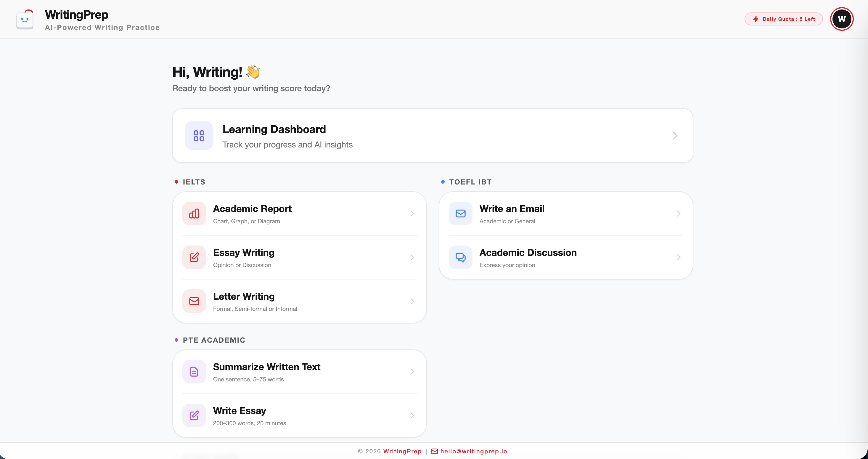Click the WritingPrep title in header
Image resolution: width=868 pixels, height=459 pixels.
[76, 15]
